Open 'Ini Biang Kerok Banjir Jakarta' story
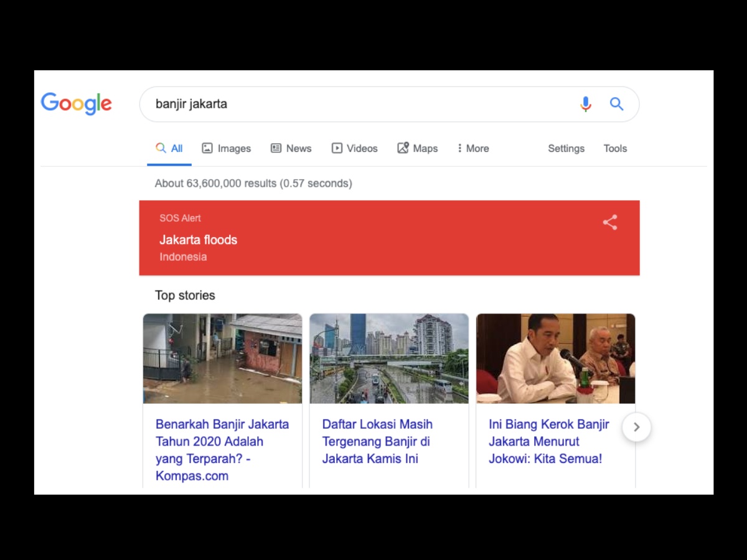747x560 pixels. [x=549, y=441]
